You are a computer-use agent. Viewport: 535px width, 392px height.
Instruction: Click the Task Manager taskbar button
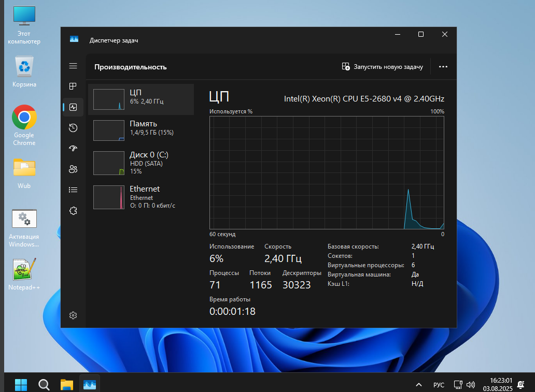click(x=90, y=385)
